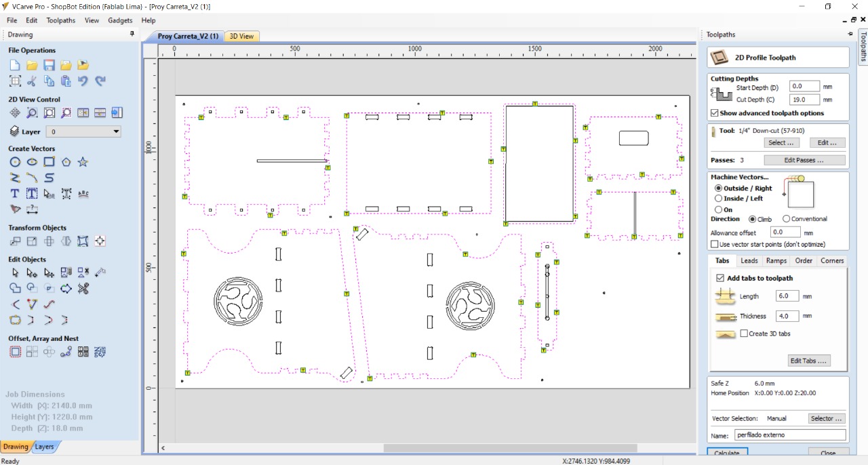Enable Create 3D tabs checkbox
This screenshot has height=465, width=868.
click(x=744, y=333)
